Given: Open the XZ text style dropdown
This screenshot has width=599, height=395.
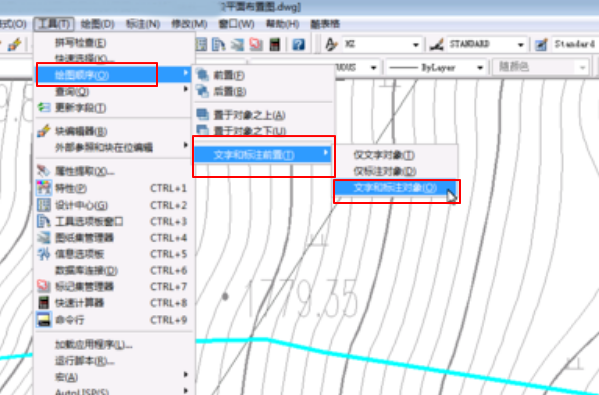Looking at the screenshot, I should 416,45.
